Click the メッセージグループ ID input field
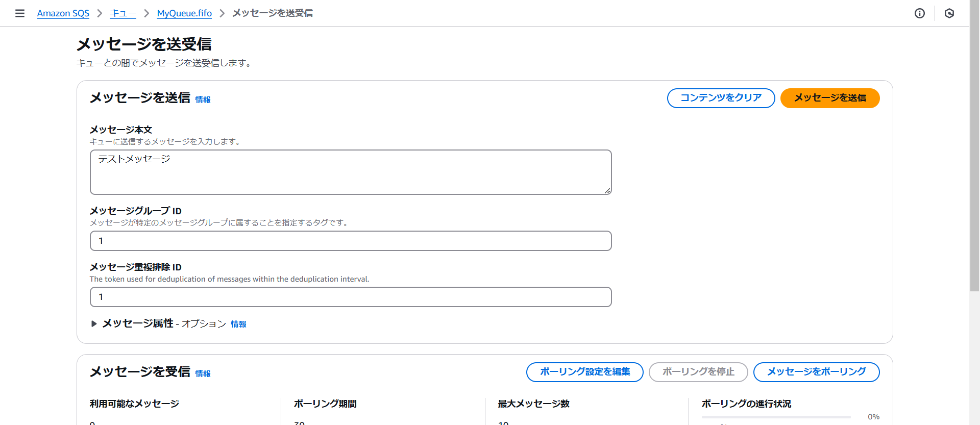The width and height of the screenshot is (980, 425). pos(350,241)
